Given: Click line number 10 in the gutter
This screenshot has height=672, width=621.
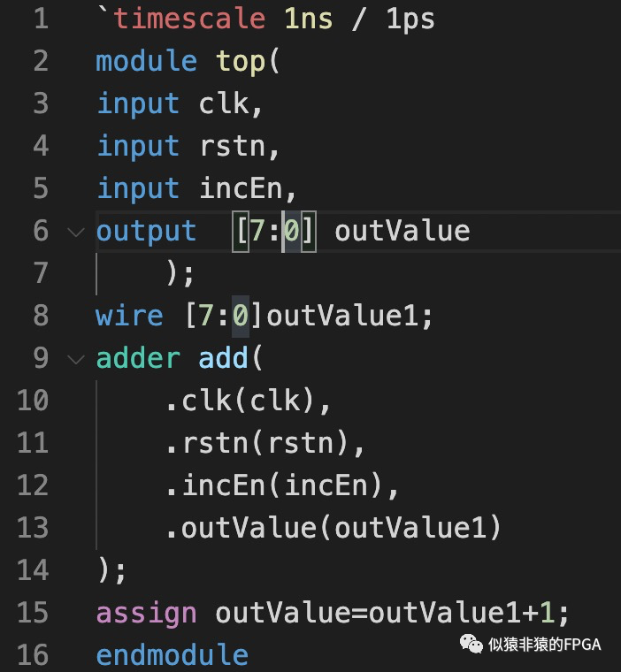Looking at the screenshot, I should point(33,401).
